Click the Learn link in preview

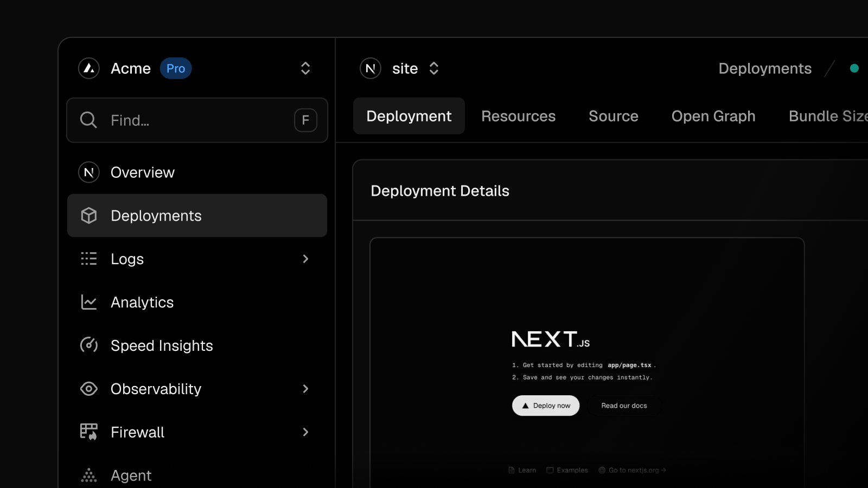(522, 470)
